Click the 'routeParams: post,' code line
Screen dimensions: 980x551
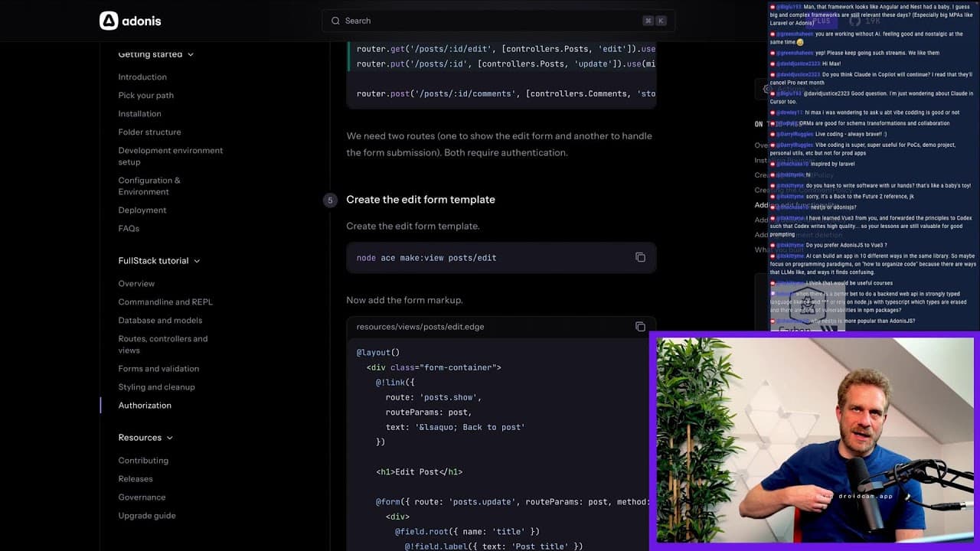pos(428,412)
